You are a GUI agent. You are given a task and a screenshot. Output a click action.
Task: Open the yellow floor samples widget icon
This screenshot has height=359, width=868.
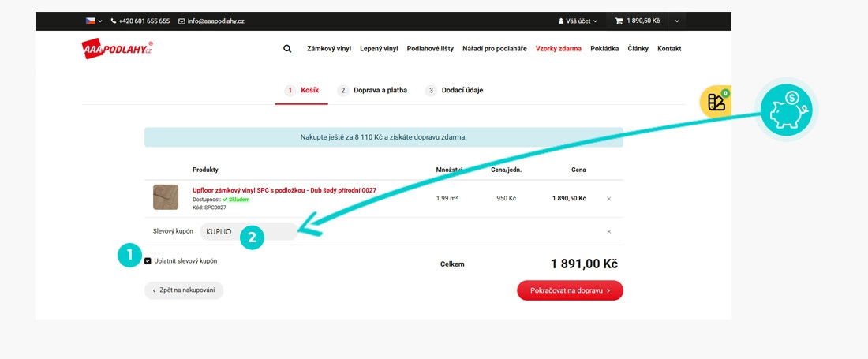tap(716, 102)
